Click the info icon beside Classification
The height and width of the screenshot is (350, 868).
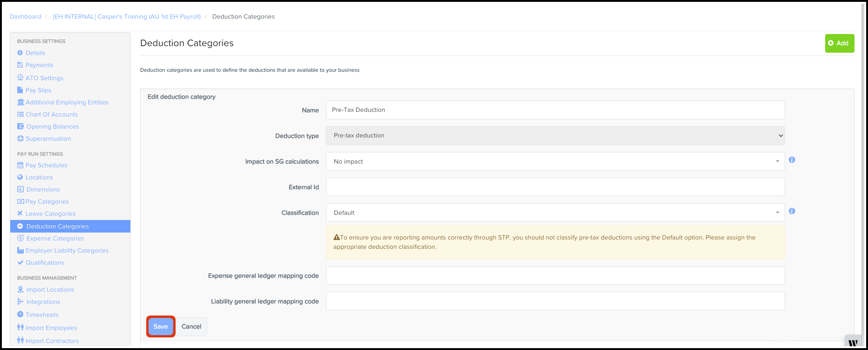(x=792, y=211)
